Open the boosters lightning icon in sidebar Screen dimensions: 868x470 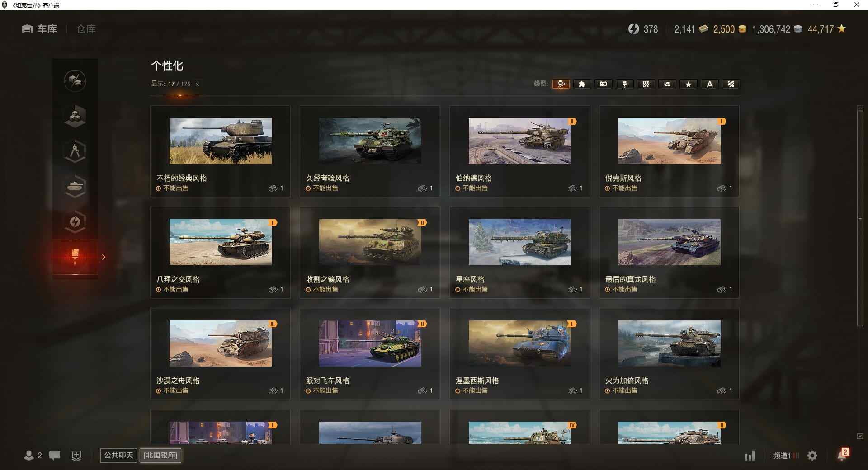click(x=75, y=222)
